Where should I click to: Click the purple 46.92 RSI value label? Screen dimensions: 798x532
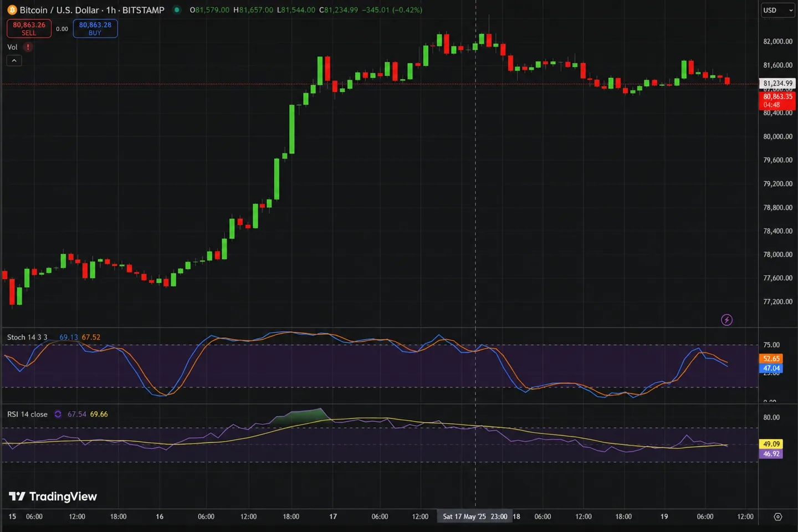click(x=771, y=454)
